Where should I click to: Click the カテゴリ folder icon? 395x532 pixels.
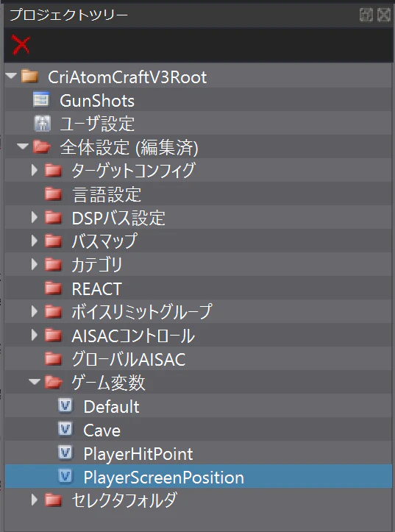click(x=53, y=265)
